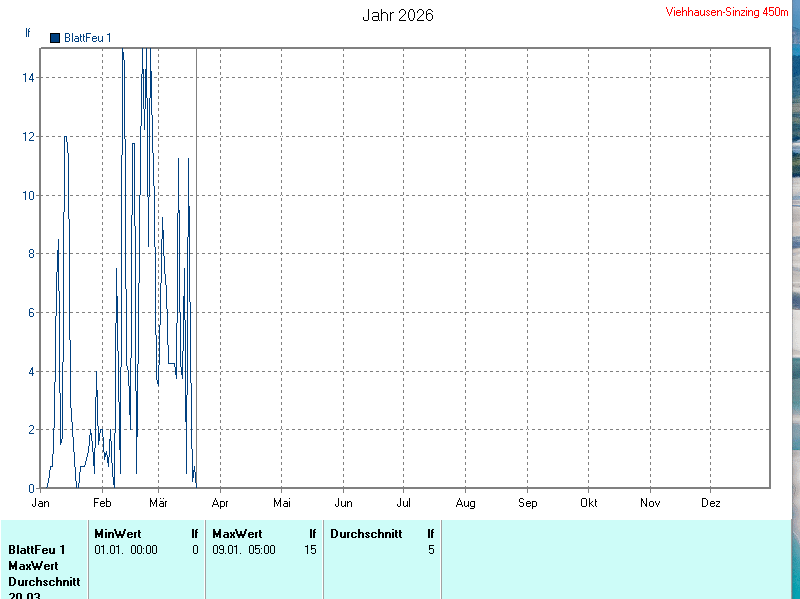The image size is (800, 599).
Task: Click the 01.01. 00:00 minimum timestamp cell
Action: click(x=126, y=550)
